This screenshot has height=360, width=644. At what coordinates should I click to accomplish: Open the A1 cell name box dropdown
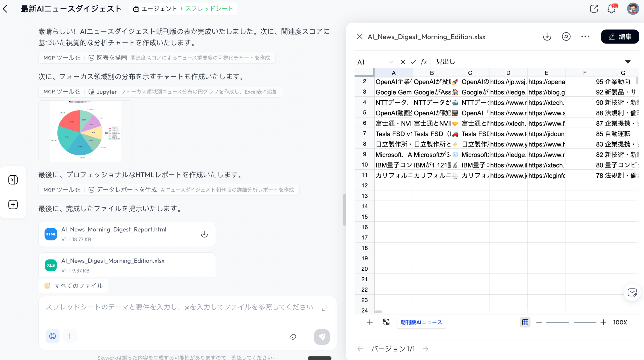point(391,62)
